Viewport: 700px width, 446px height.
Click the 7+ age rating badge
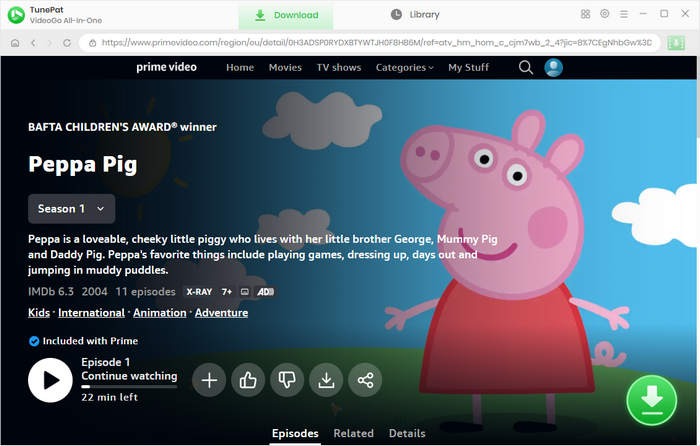227,292
